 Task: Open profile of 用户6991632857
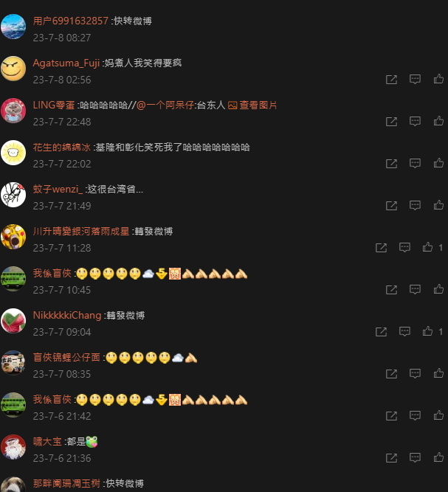71,21
